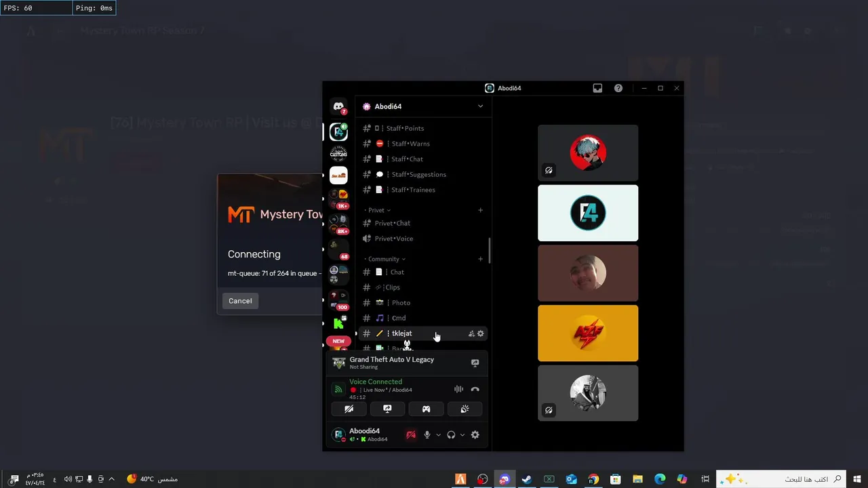The width and height of the screenshot is (868, 488).
Task: Open the Windows Start menu
Action: [857, 479]
